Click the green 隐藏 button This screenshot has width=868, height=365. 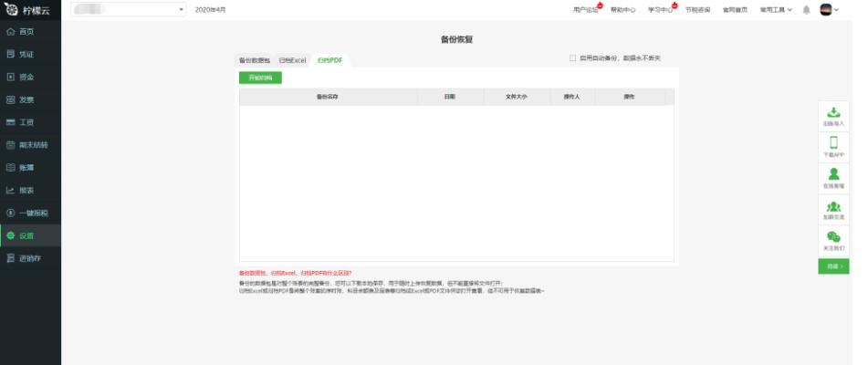click(833, 266)
